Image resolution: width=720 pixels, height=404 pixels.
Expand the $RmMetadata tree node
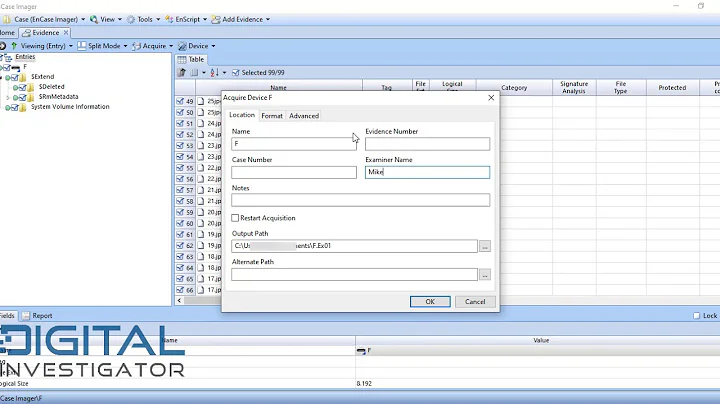tap(7, 97)
